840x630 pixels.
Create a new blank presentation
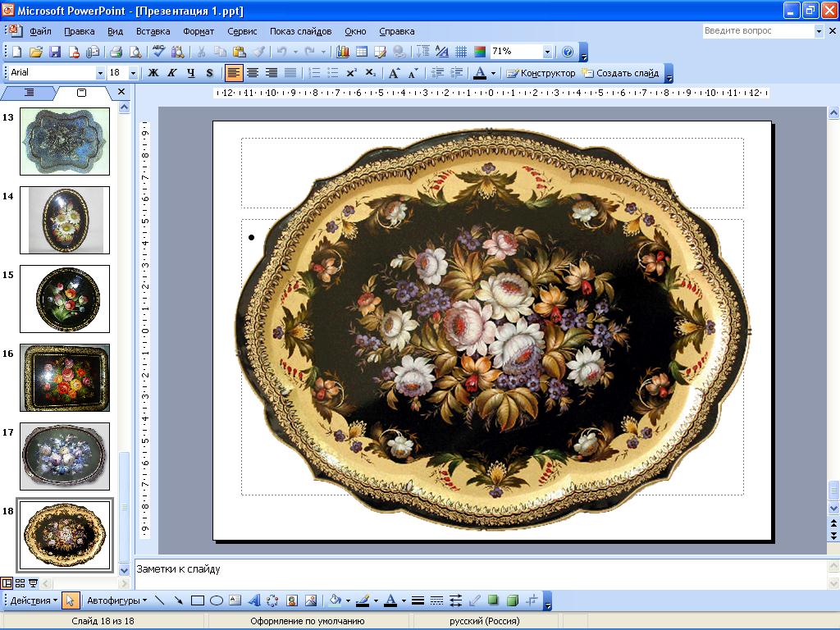pyautogui.click(x=17, y=52)
